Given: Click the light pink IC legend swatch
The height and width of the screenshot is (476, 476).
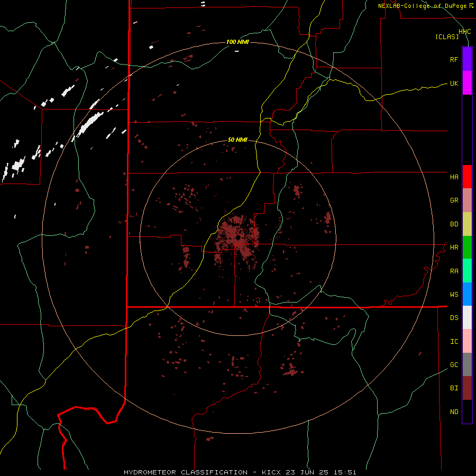Looking at the screenshot, I should click(x=467, y=341).
